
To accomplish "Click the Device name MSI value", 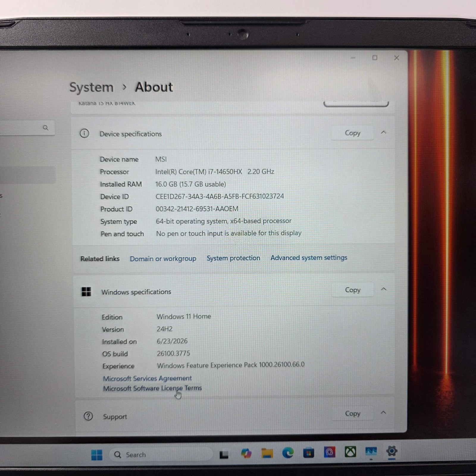I will pos(161,159).
